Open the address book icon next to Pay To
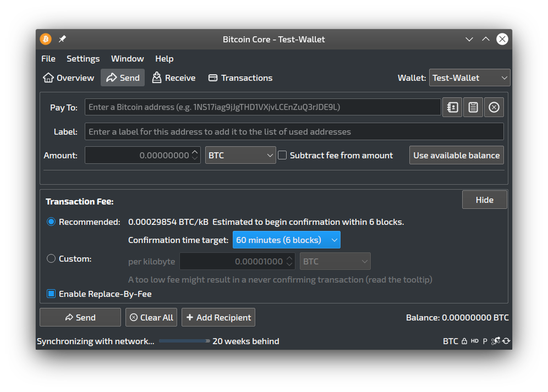Screen dimensions: 548x392 click(x=452, y=107)
